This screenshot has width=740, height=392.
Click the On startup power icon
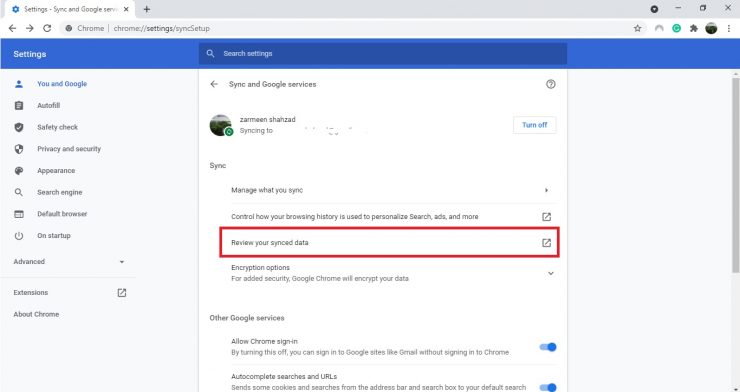tap(19, 236)
